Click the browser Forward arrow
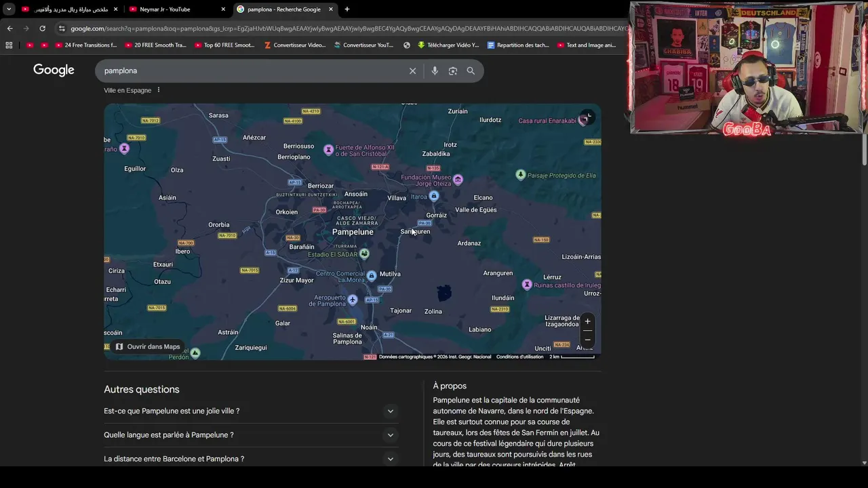This screenshot has height=488, width=868. click(26, 28)
